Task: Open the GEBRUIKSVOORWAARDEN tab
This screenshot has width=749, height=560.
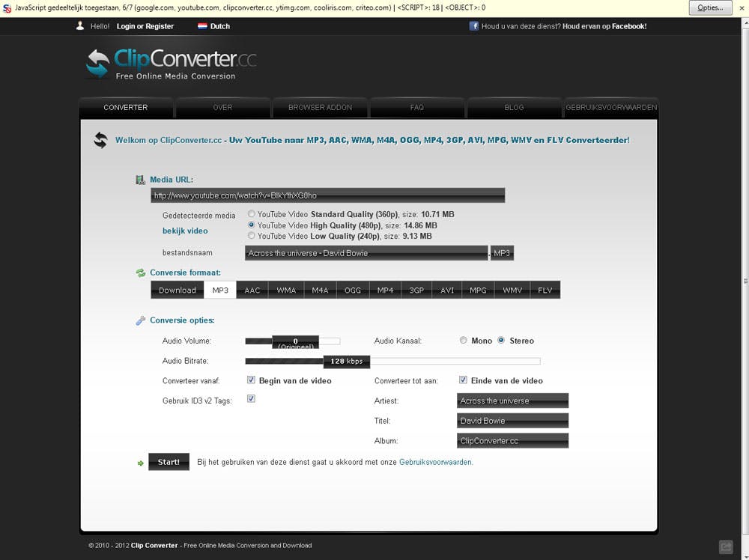Action: [611, 107]
